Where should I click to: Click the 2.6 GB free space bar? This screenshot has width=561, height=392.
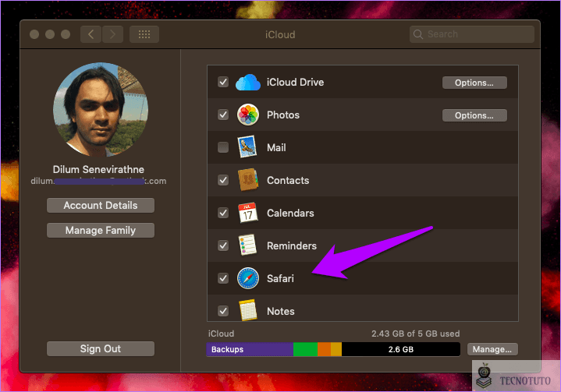[x=401, y=349]
